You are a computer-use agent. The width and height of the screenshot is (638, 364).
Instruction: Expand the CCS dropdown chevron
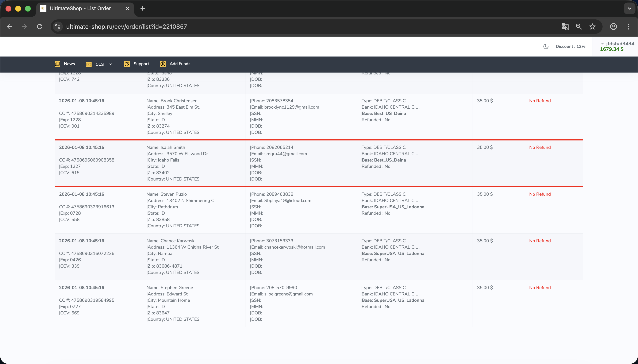pyautogui.click(x=111, y=65)
